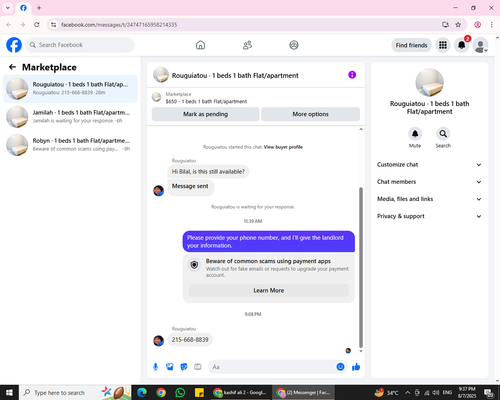
Task: Click the 'Message sent' bubble
Action: pos(190,186)
